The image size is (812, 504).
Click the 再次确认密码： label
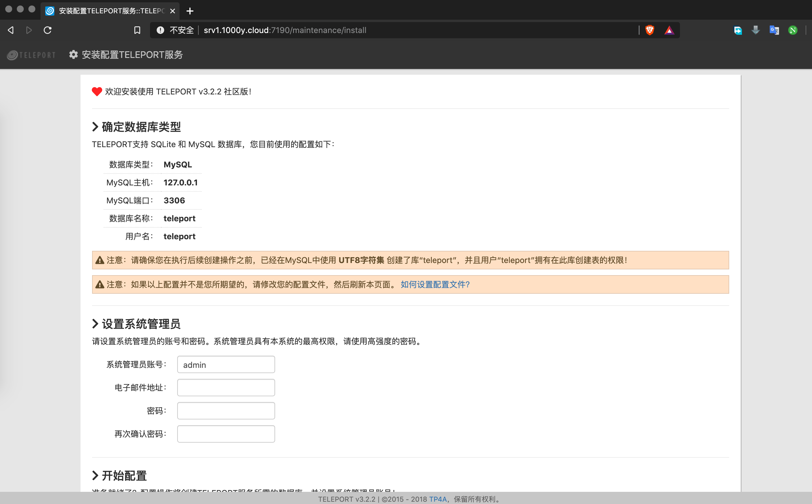141,434
